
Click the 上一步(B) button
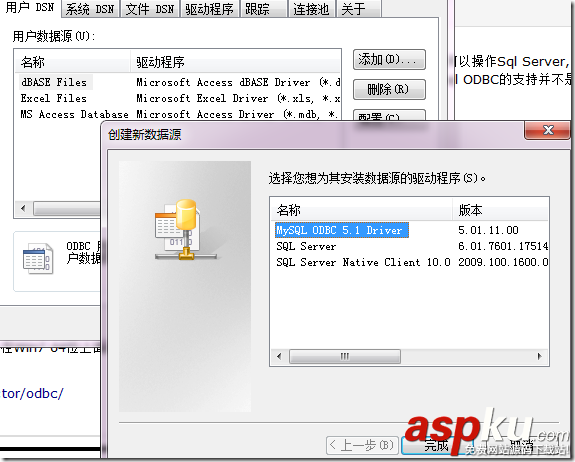pyautogui.click(x=362, y=445)
